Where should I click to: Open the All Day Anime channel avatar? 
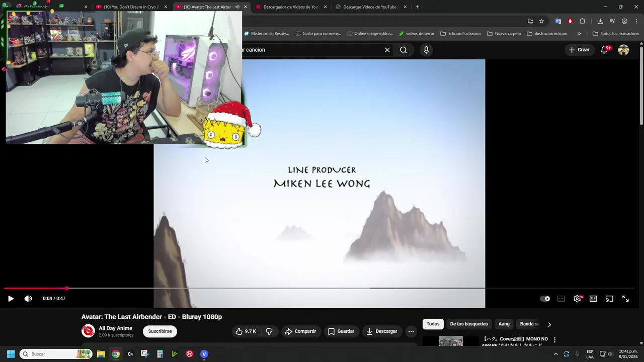(x=88, y=331)
